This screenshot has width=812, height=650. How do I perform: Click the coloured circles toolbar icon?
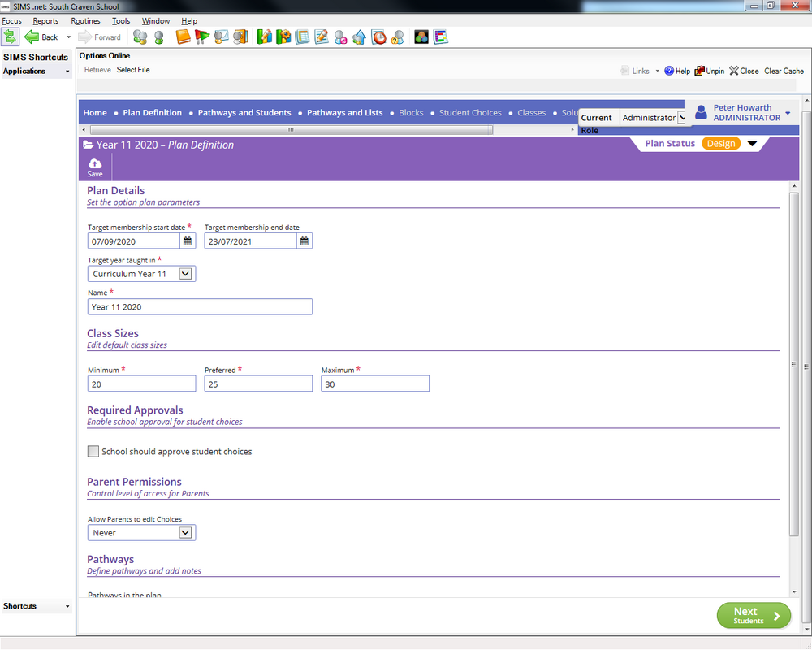(x=421, y=37)
